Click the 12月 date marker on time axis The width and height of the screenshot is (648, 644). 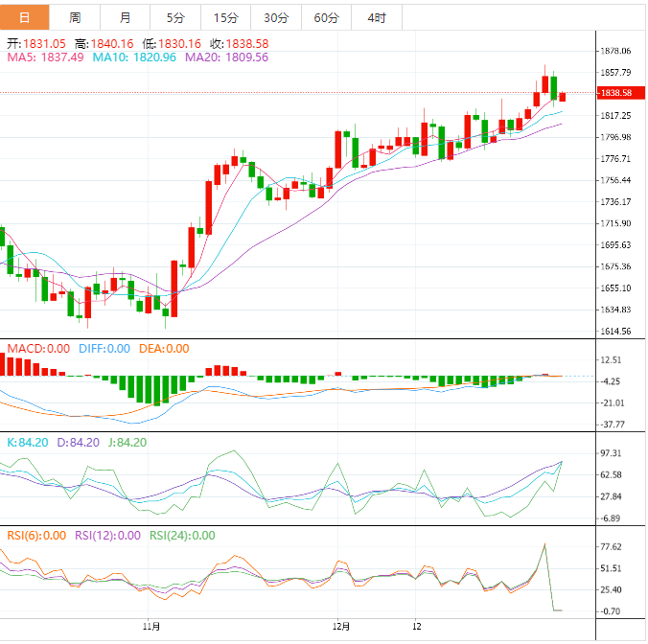[x=340, y=626]
